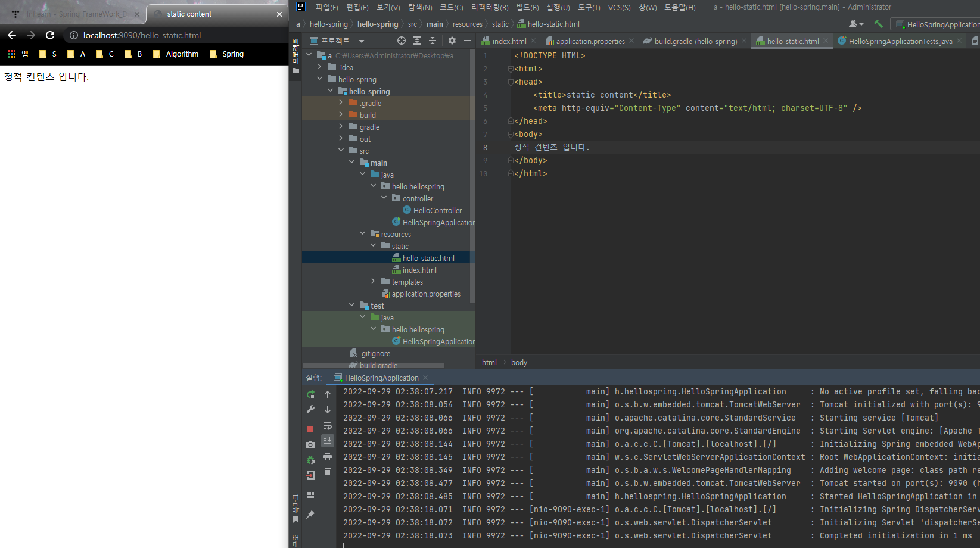
Task: Collapse the src folder in tree
Action: pos(341,150)
